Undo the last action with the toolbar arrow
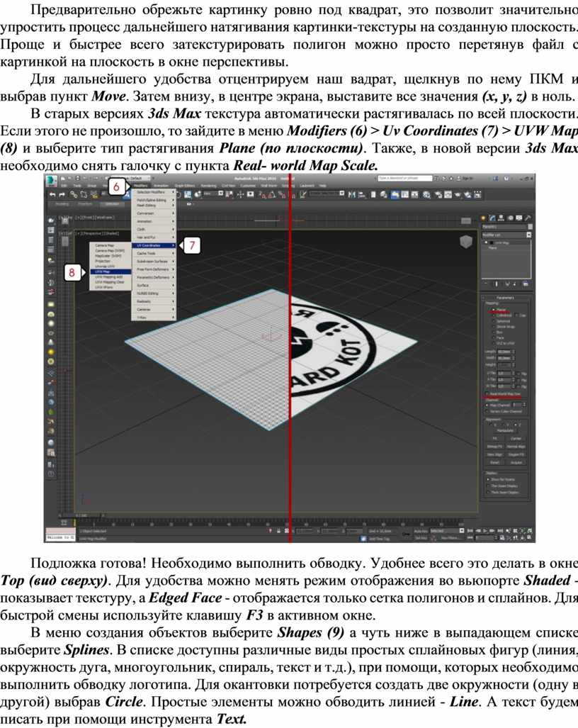The image size is (578, 728). [x=52, y=195]
